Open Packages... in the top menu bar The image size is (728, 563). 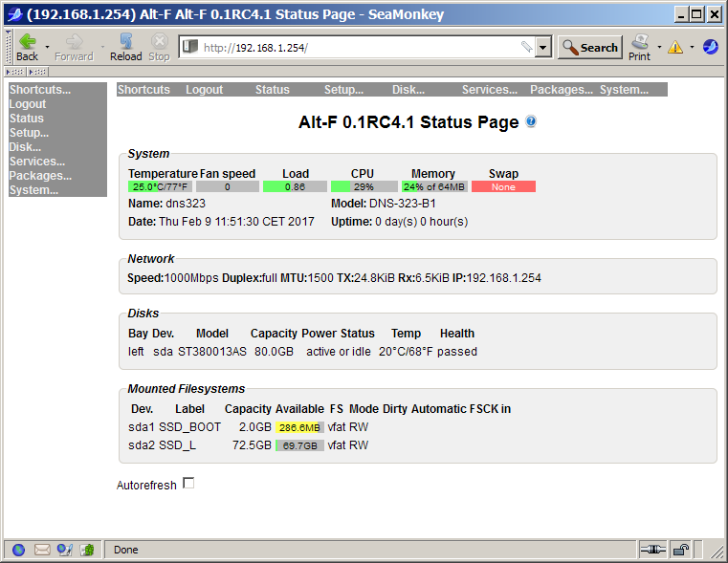(x=562, y=90)
